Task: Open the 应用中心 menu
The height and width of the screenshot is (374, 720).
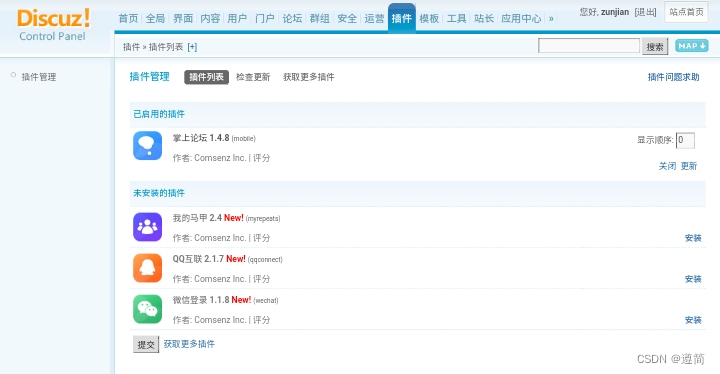Action: coord(521,18)
